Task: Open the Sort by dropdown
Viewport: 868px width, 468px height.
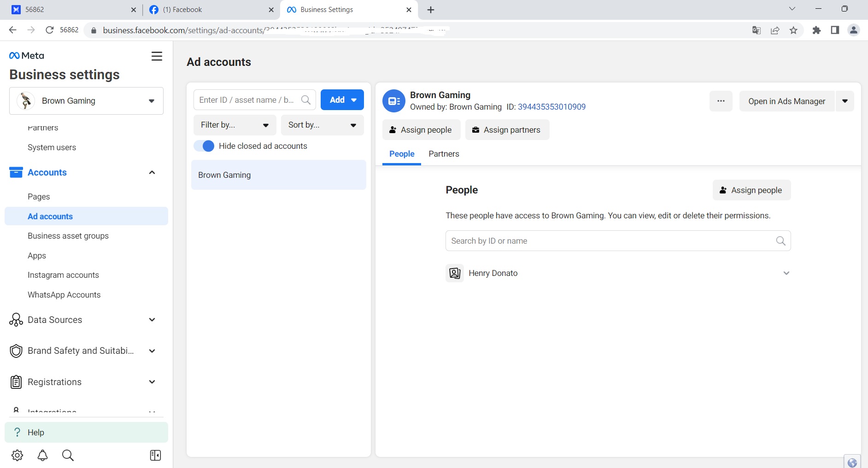Action: tap(322, 125)
